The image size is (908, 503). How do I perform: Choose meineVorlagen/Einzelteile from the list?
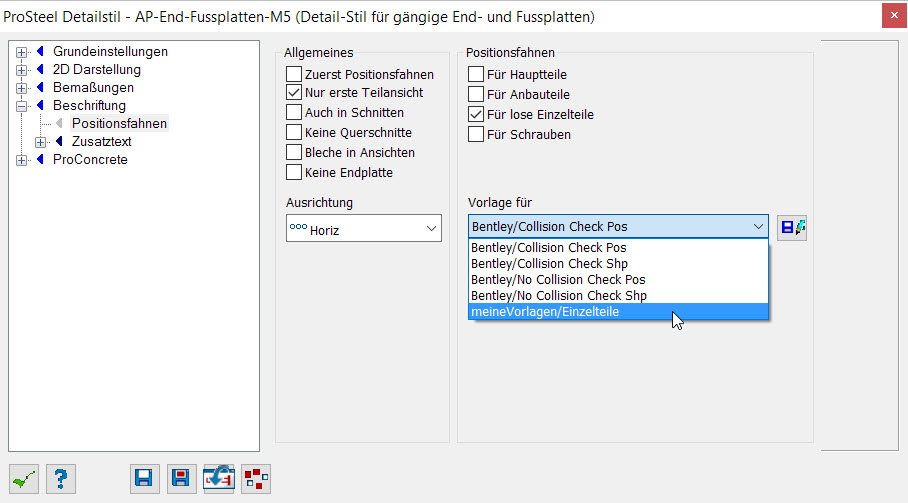tap(618, 311)
